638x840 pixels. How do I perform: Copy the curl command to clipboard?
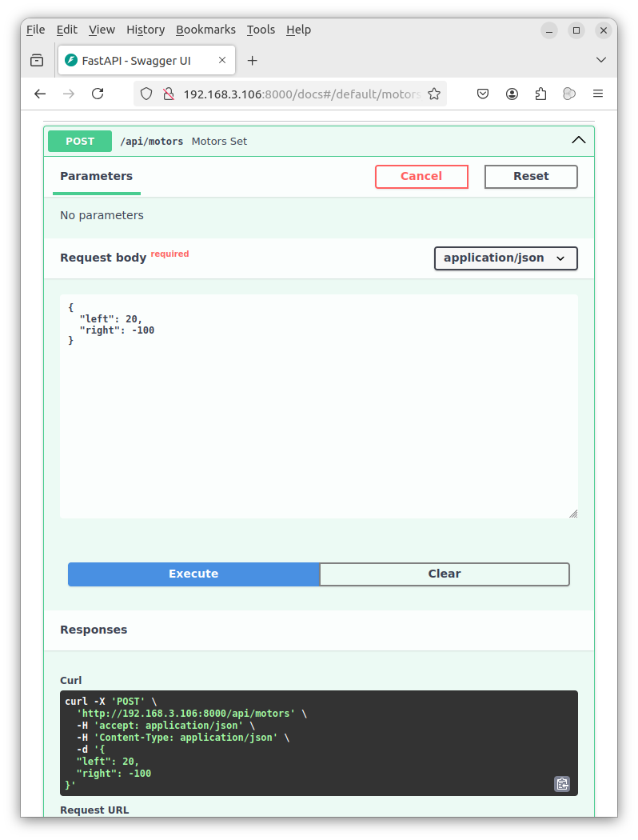[562, 784]
